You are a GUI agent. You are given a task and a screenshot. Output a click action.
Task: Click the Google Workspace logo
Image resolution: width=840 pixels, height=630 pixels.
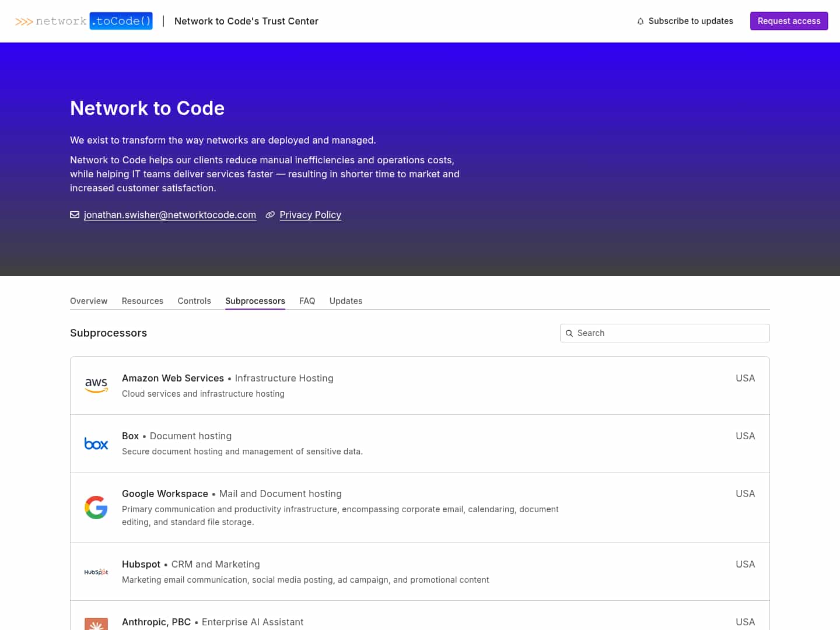click(96, 508)
